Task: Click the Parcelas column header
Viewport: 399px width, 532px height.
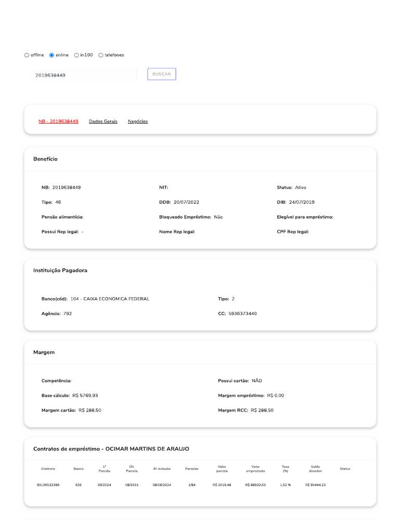Action: (x=192, y=469)
